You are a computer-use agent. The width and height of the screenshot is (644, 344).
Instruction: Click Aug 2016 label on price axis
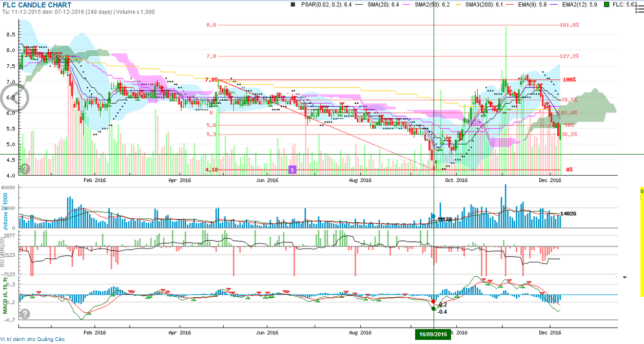pos(360,180)
